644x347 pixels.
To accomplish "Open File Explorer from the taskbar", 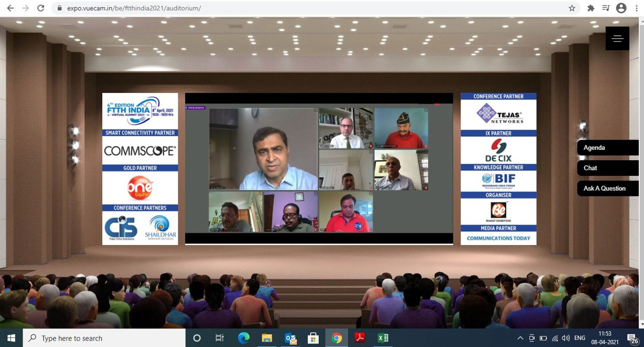I will click(267, 338).
